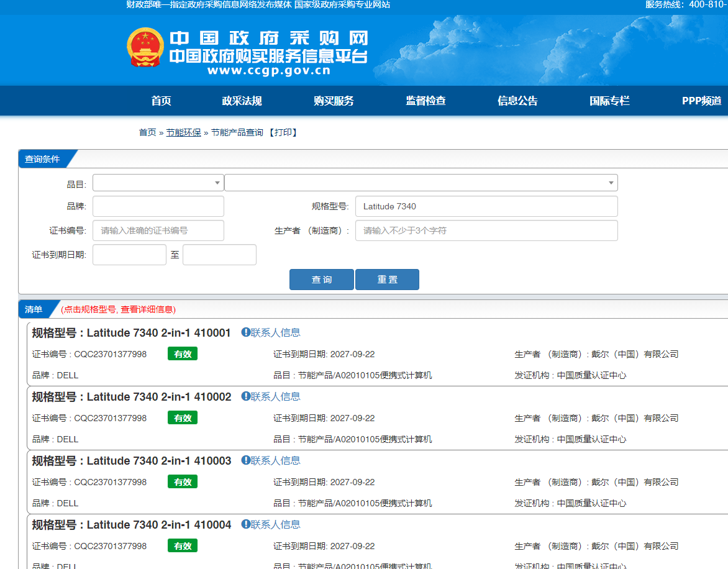The image size is (728, 569).
Task: Expand the wide 品目 subcategory dropdown
Action: [421, 183]
